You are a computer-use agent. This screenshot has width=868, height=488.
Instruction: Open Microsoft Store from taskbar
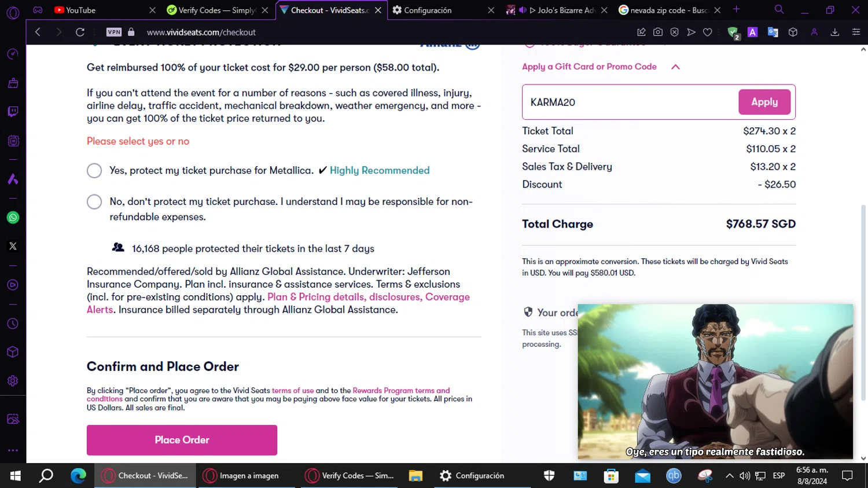[611, 476]
